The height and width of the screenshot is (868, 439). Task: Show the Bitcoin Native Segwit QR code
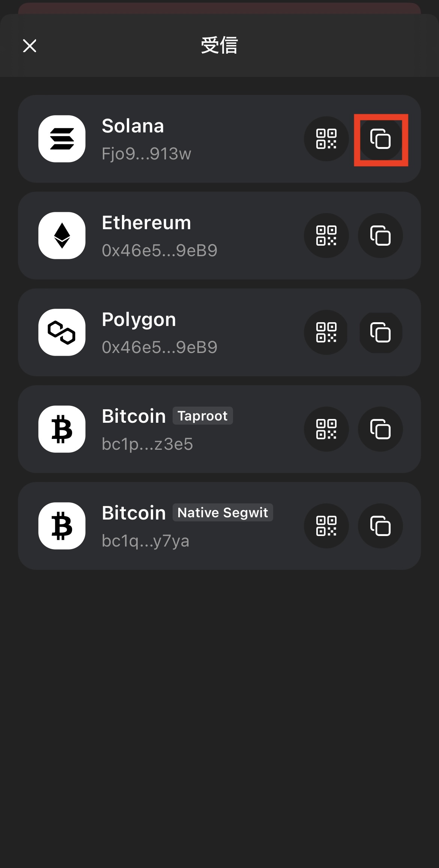326,526
